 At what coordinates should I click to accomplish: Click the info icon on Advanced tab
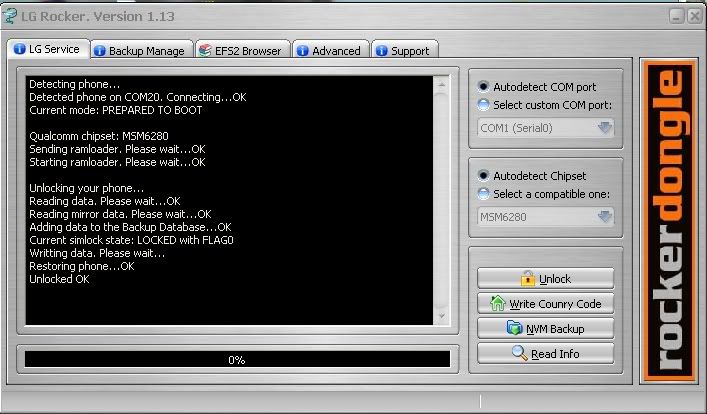303,51
